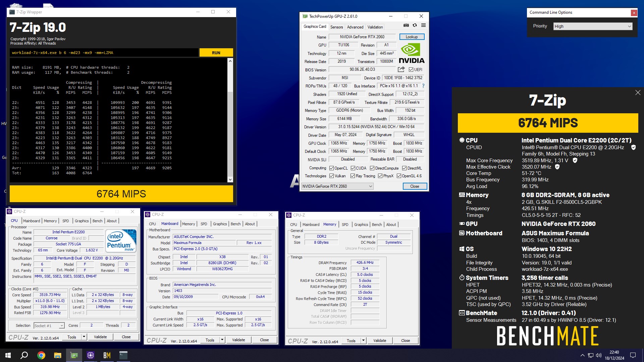644x362 pixels.
Task: Switch to GPU-Z taskbar icon
Action: pos(74,355)
